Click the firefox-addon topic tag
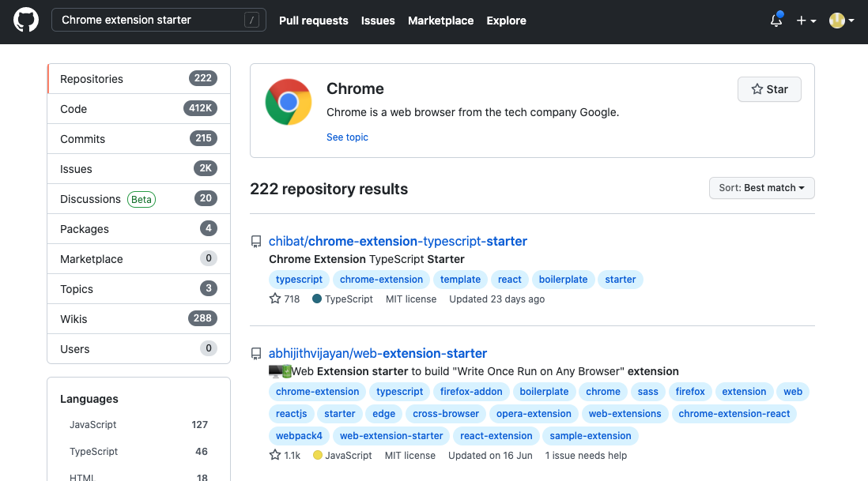The height and width of the screenshot is (481, 868). 471,392
